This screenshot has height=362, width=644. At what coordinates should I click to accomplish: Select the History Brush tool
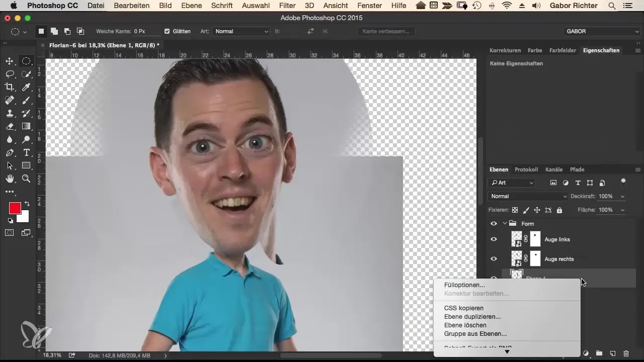pyautogui.click(x=26, y=114)
